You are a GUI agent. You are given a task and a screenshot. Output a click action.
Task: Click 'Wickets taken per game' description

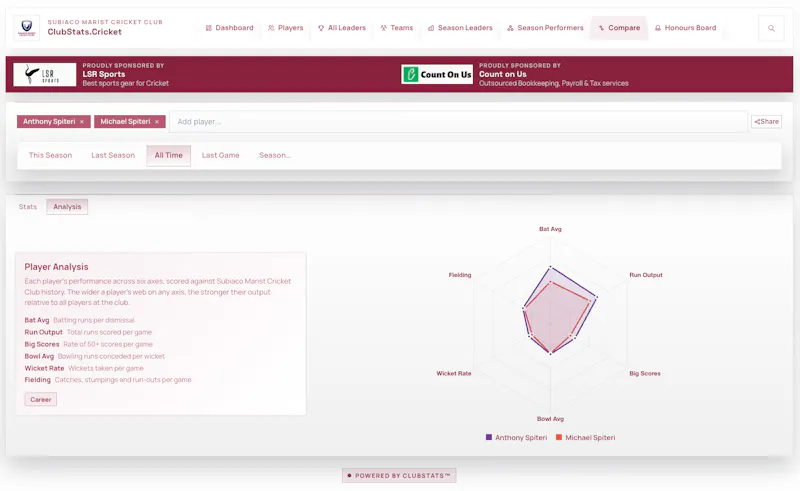click(x=106, y=368)
